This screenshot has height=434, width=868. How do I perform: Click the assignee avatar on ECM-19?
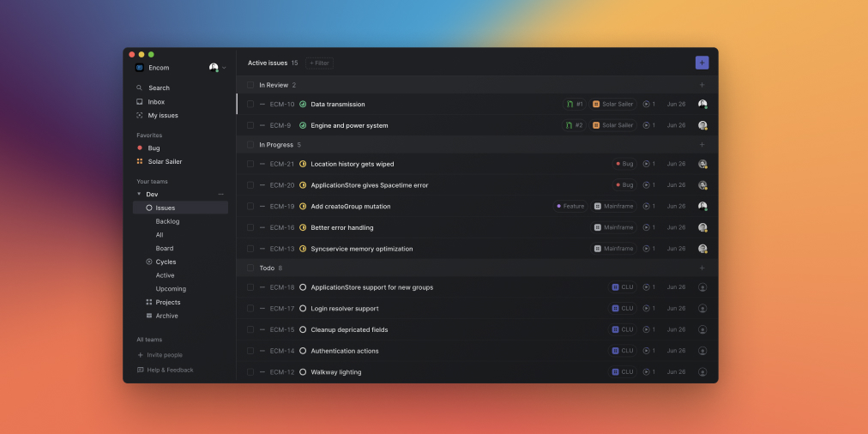pyautogui.click(x=702, y=206)
